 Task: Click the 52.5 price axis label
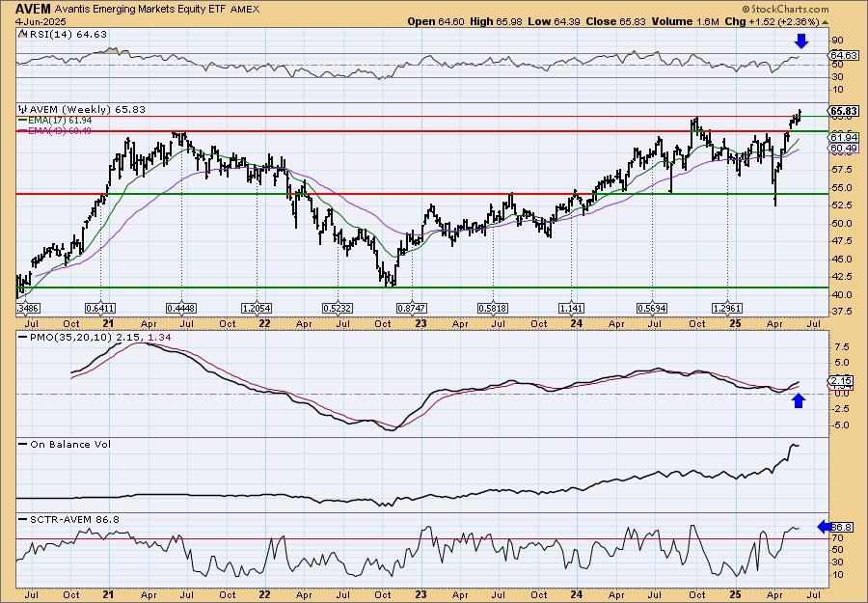[841, 206]
